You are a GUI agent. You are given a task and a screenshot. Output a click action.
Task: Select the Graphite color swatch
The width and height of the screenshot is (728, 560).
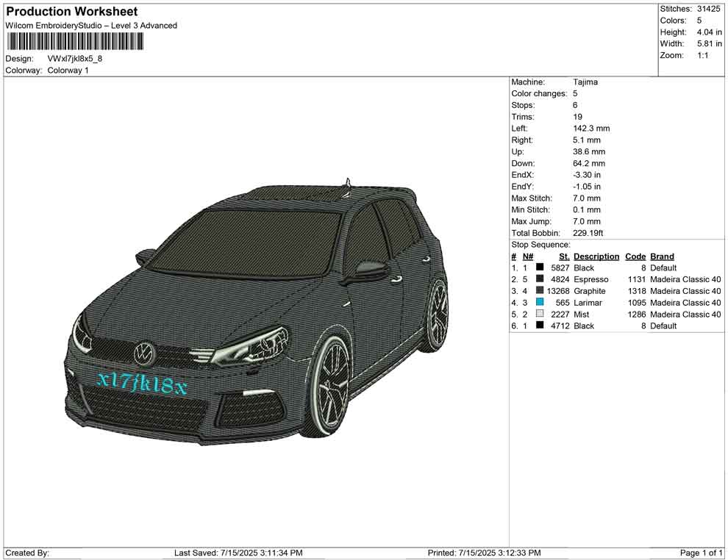(x=540, y=291)
